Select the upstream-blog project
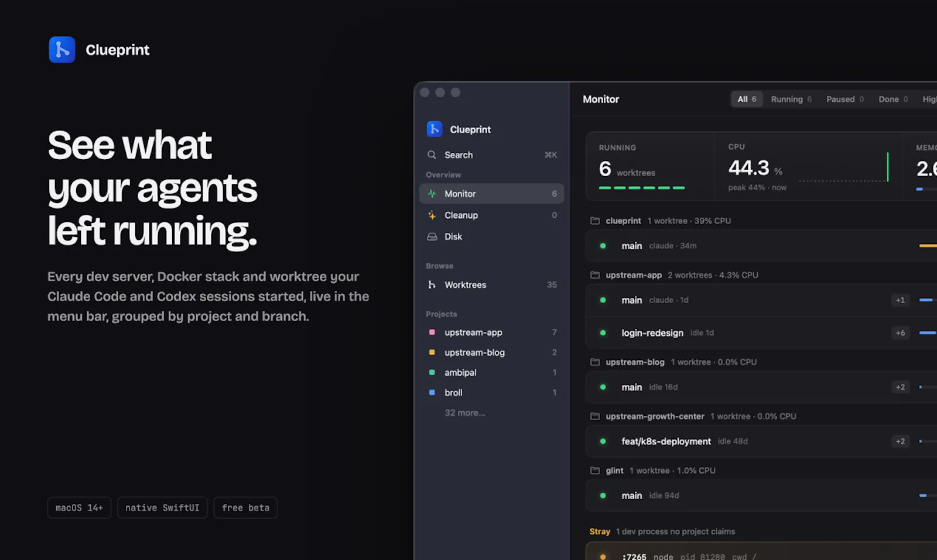 tap(491, 352)
